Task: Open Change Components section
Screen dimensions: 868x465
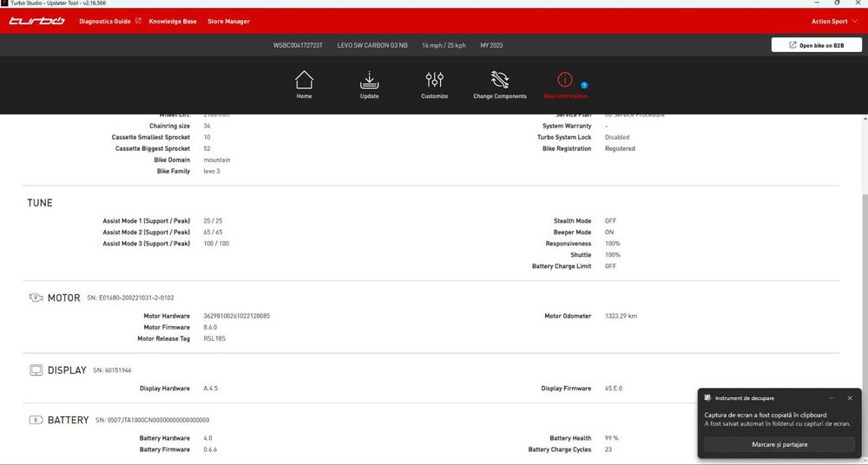Action: [x=500, y=85]
